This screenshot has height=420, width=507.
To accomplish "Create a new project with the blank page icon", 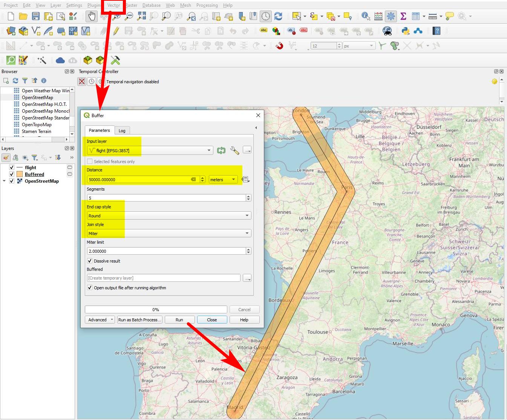I will [x=11, y=16].
